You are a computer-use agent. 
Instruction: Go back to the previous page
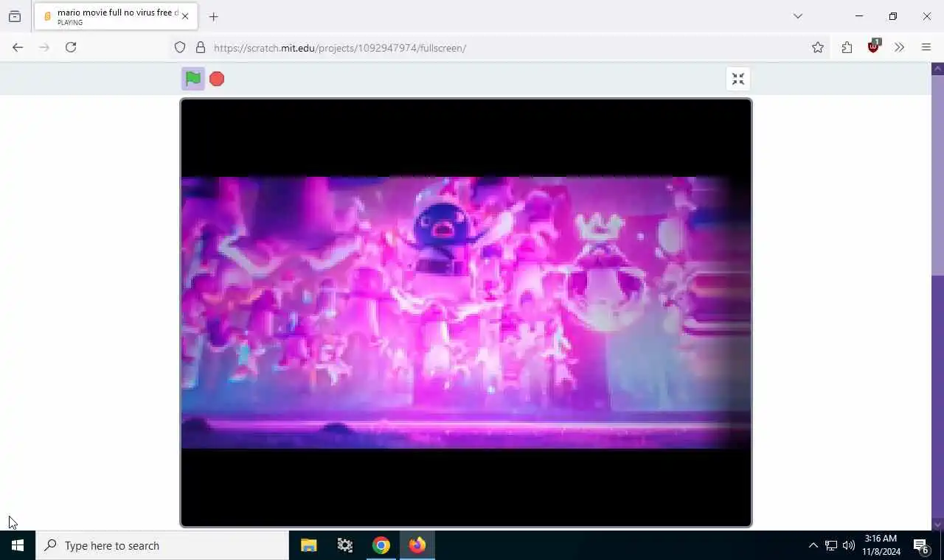[18, 47]
